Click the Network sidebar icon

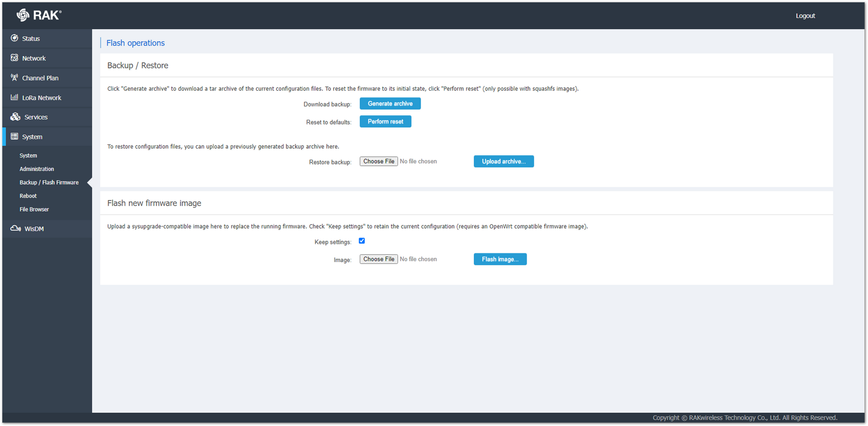[x=14, y=58]
